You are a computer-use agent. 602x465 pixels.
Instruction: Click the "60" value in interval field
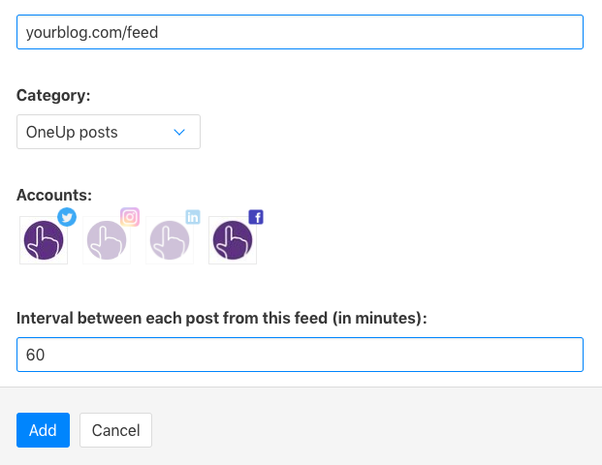click(x=36, y=355)
